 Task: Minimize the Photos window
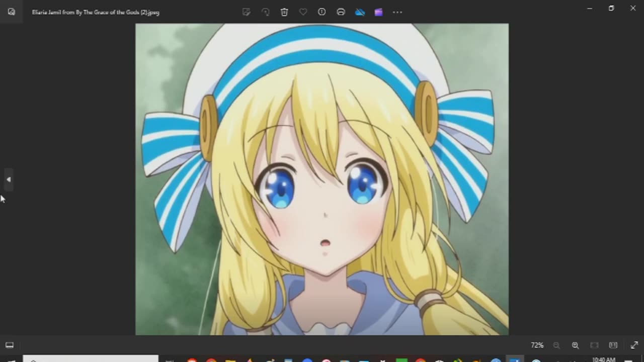click(x=590, y=8)
